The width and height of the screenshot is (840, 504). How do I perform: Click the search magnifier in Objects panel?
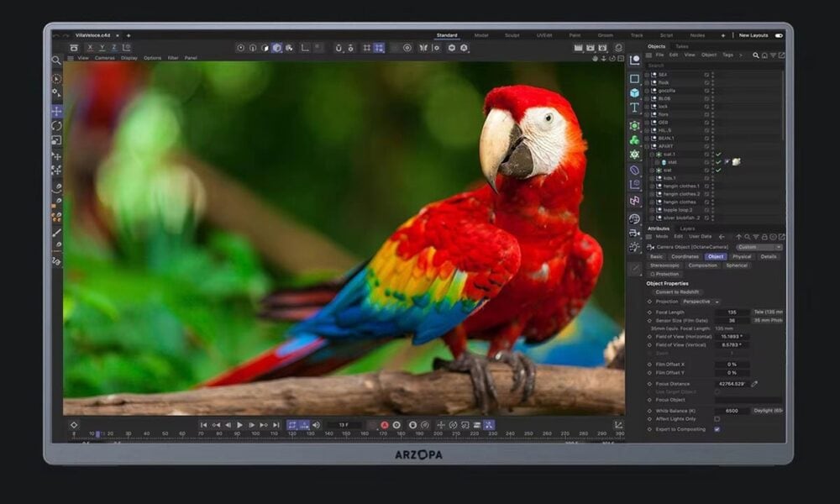[756, 55]
